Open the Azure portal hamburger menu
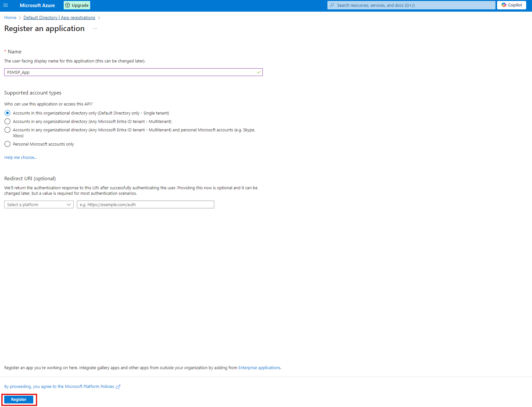The width and height of the screenshot is (532, 407). pyautogui.click(x=5, y=5)
